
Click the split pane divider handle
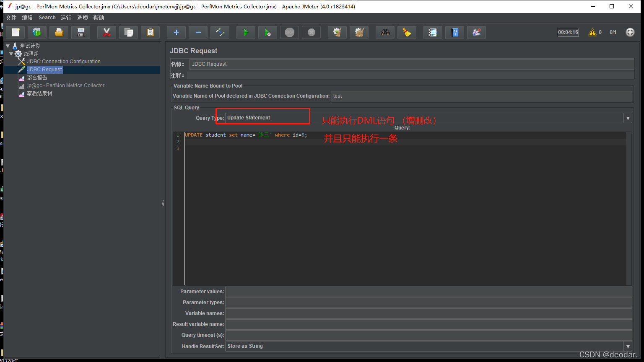[x=163, y=204]
